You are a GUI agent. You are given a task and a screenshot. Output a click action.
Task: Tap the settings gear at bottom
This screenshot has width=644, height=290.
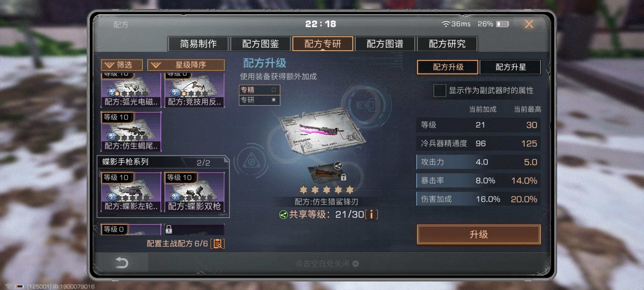[355, 264]
